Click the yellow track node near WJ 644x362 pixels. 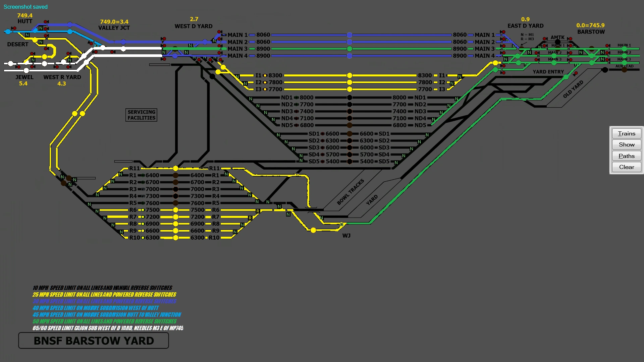pyautogui.click(x=313, y=230)
